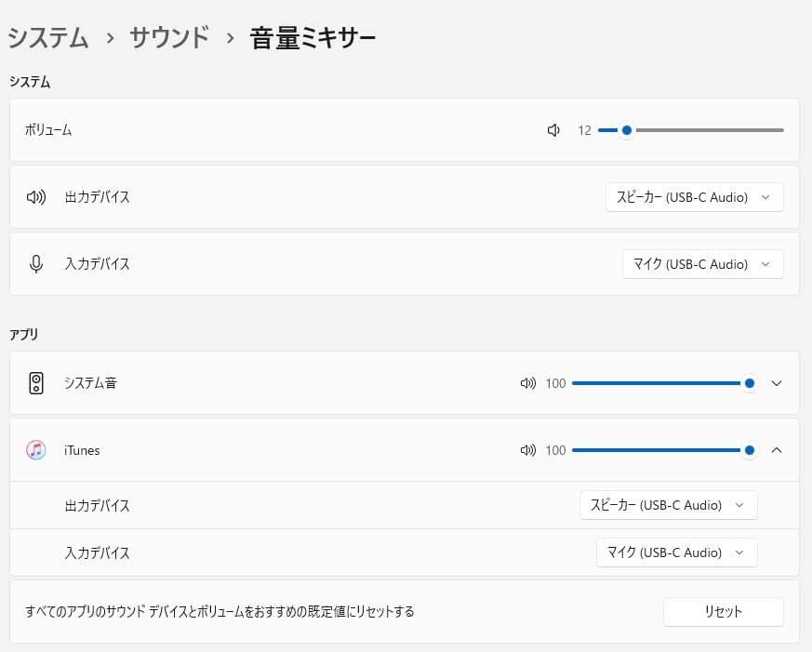The height and width of the screenshot is (652, 812).
Task: Open iTunes 入力デバイス dropdown
Action: [676, 552]
